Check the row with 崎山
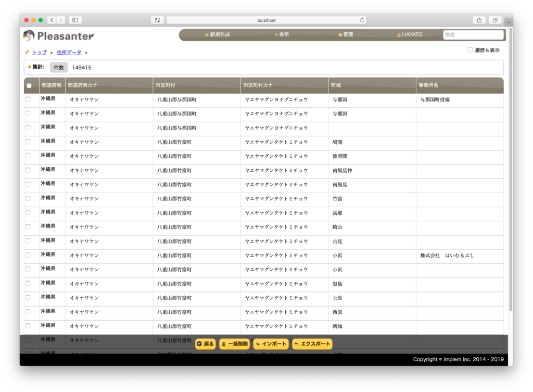533x392 pixels. (28, 227)
